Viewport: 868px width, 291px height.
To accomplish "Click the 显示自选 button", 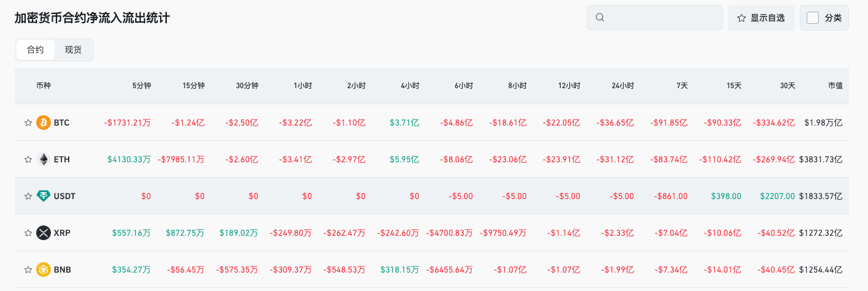I will pyautogui.click(x=761, y=18).
